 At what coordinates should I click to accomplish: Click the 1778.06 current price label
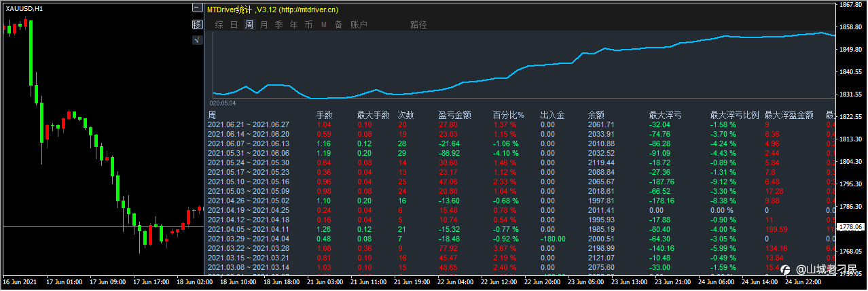850,226
